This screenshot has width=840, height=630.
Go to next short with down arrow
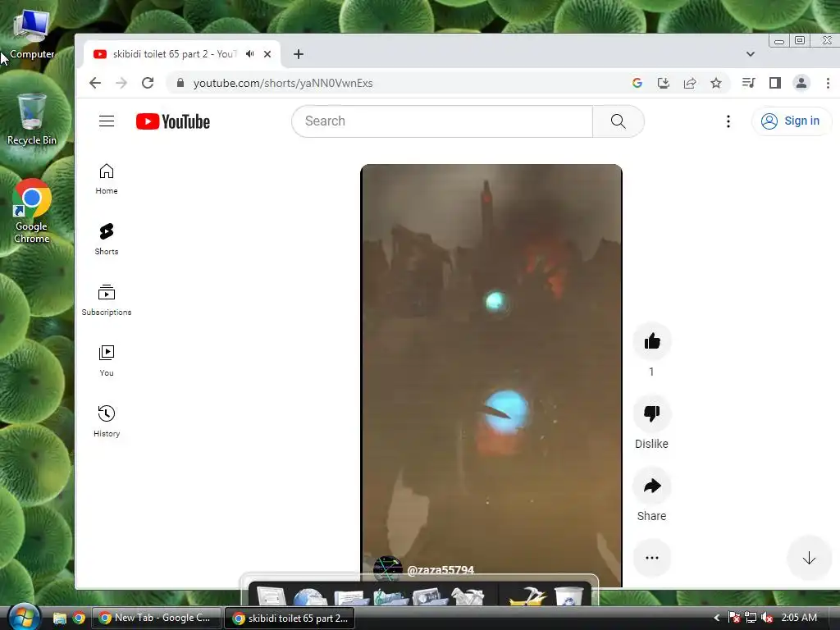pyautogui.click(x=809, y=558)
